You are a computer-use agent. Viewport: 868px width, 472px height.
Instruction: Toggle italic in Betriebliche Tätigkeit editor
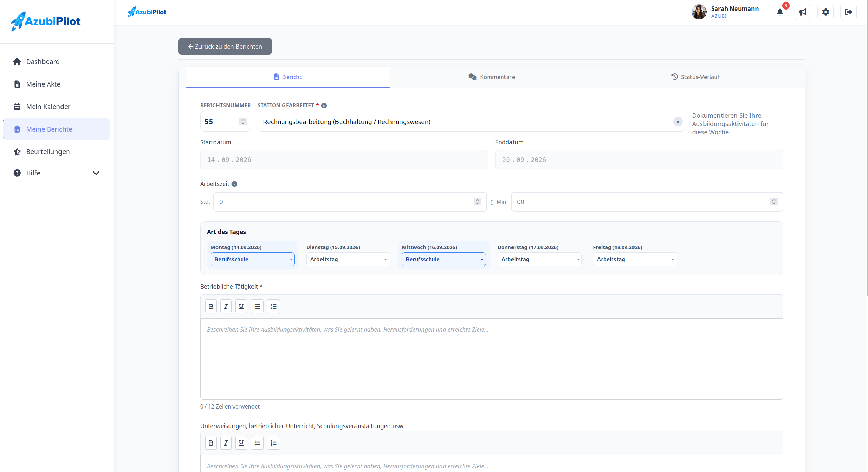(x=226, y=306)
